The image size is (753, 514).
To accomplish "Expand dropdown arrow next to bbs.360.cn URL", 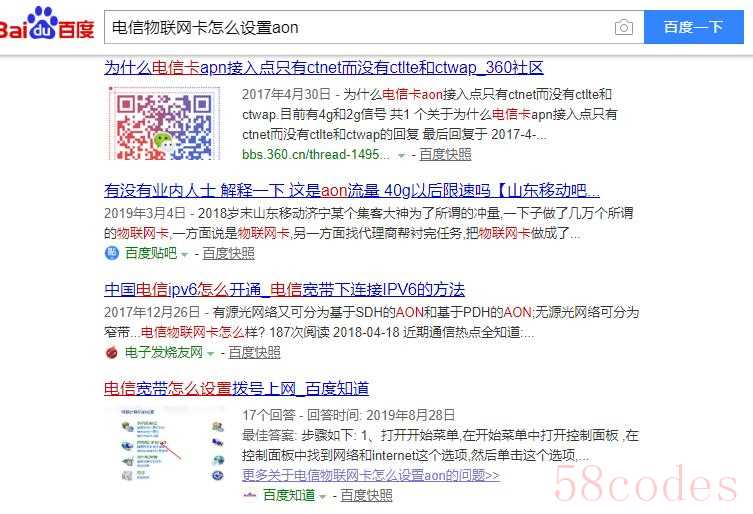I will pos(401,156).
